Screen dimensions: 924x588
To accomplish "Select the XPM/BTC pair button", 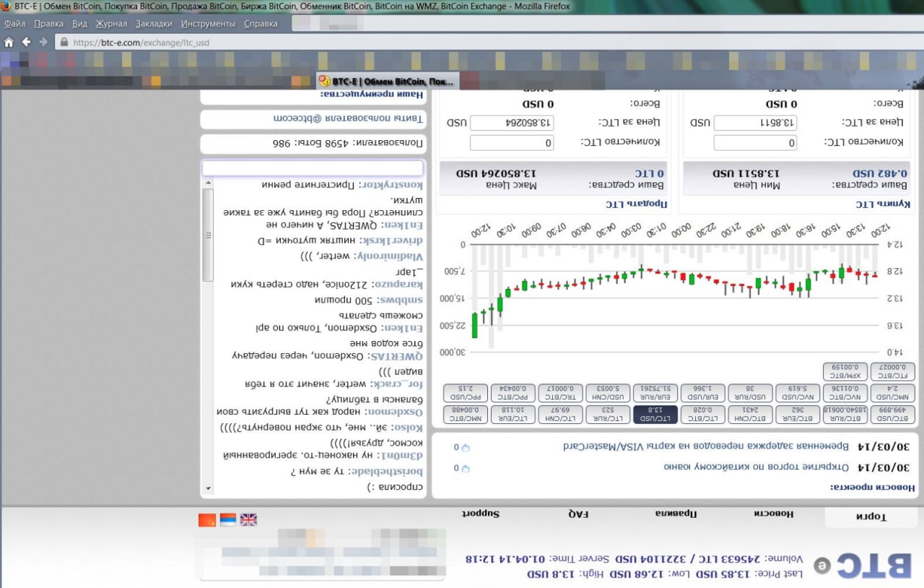I will click(845, 371).
